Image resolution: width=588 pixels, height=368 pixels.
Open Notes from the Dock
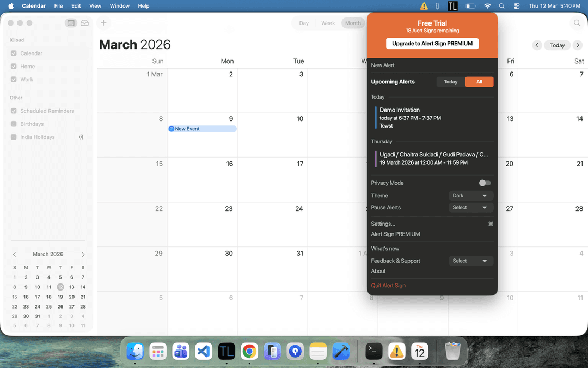pos(318,352)
